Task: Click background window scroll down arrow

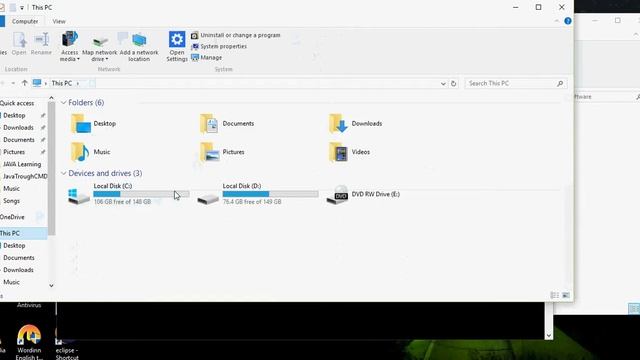Action: (x=549, y=335)
